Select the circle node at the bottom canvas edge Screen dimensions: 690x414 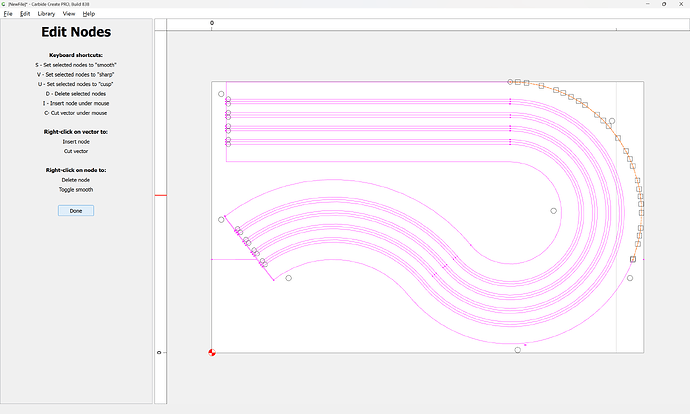point(517,350)
